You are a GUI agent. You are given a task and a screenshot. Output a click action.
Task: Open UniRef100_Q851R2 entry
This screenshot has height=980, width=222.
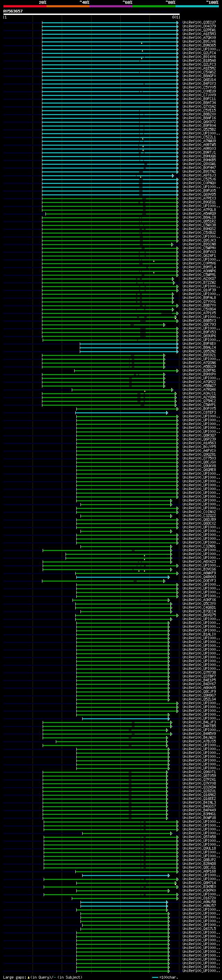click(x=199, y=221)
